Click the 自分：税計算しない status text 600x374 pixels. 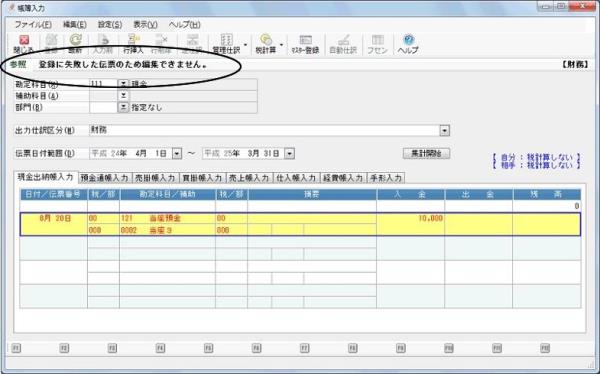point(536,157)
